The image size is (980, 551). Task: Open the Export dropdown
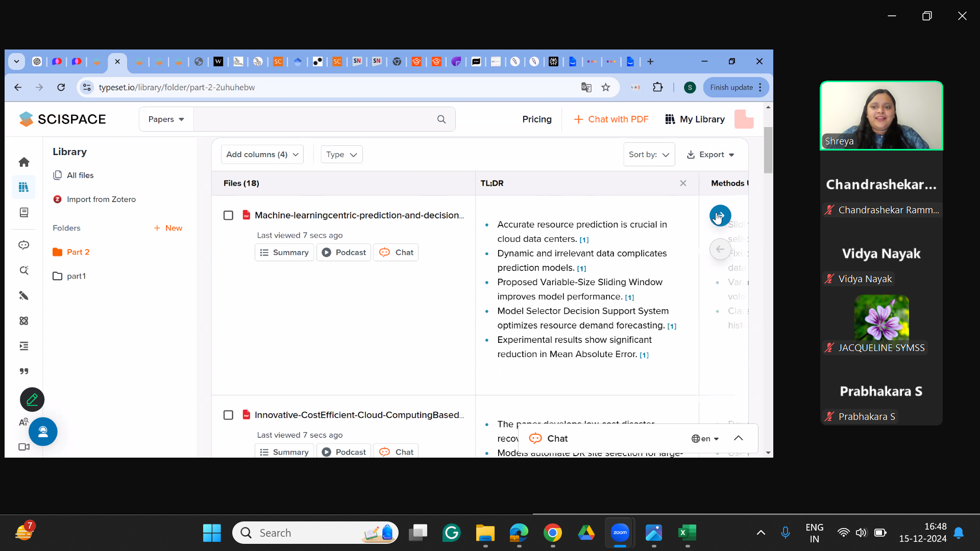click(710, 155)
